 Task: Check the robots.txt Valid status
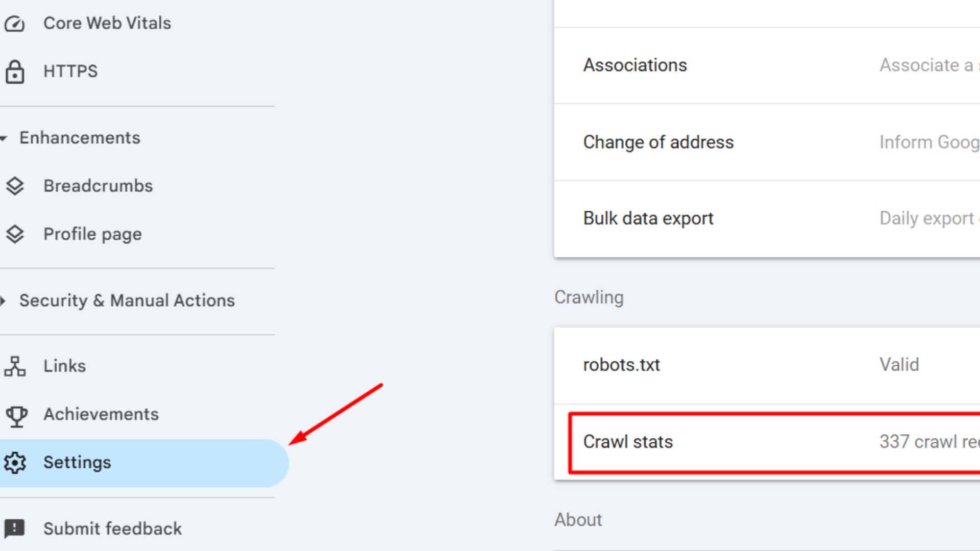point(899,365)
